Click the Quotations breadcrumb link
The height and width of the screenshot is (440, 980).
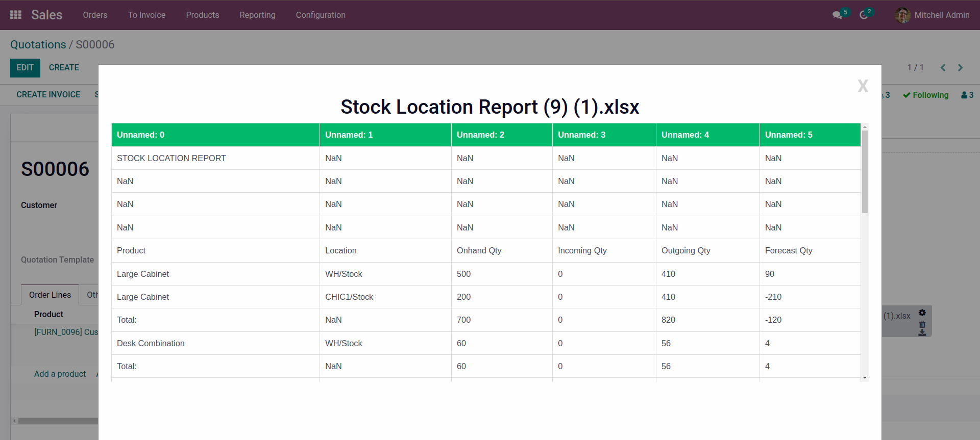38,44
